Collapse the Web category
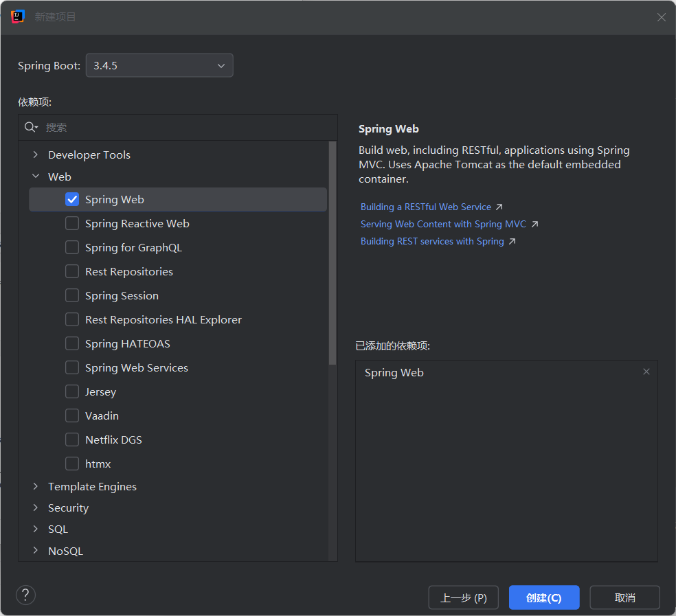Image resolution: width=676 pixels, height=616 pixels. [x=36, y=176]
